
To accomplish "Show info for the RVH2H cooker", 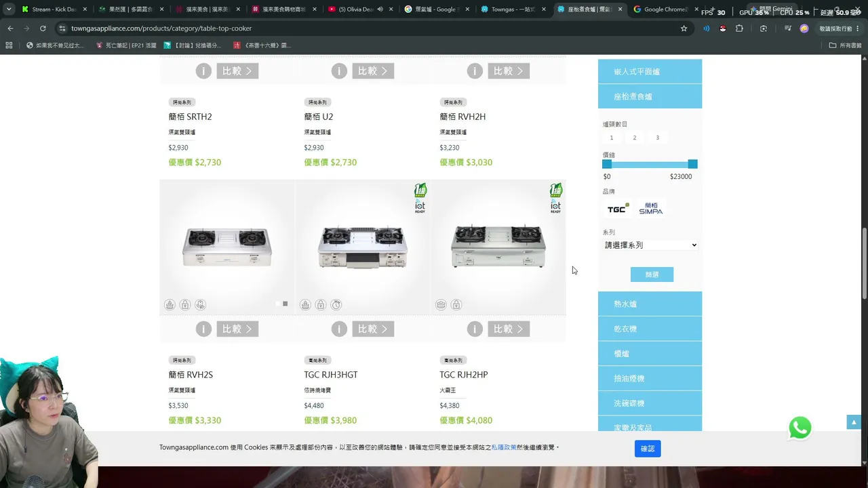I will [x=475, y=71].
